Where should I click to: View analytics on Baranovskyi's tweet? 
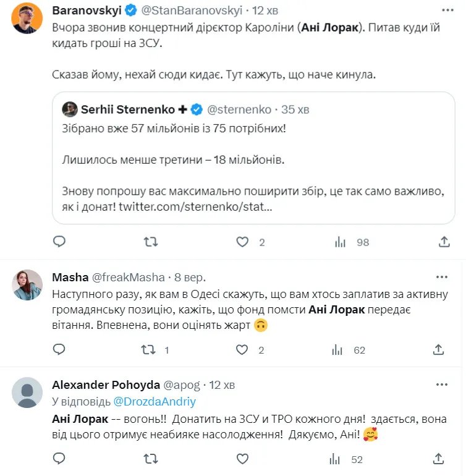click(x=341, y=242)
